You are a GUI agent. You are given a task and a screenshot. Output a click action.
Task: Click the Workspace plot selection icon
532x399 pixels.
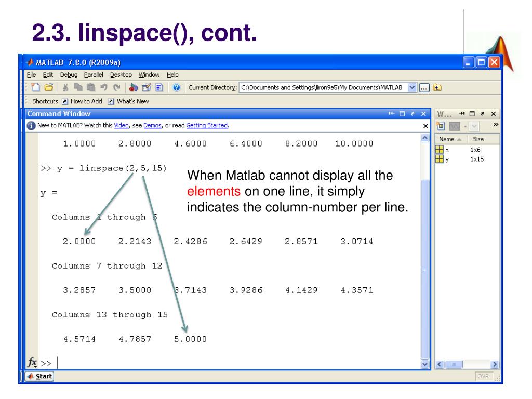coord(454,126)
